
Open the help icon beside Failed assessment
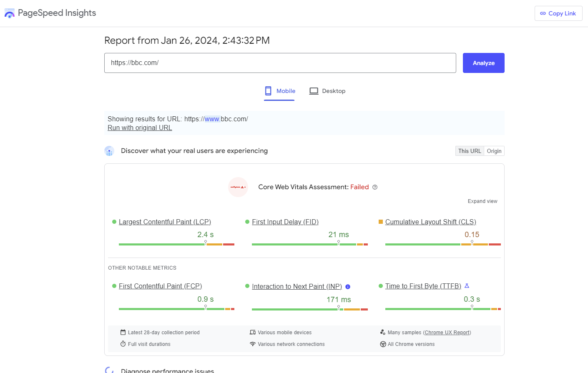tap(375, 187)
